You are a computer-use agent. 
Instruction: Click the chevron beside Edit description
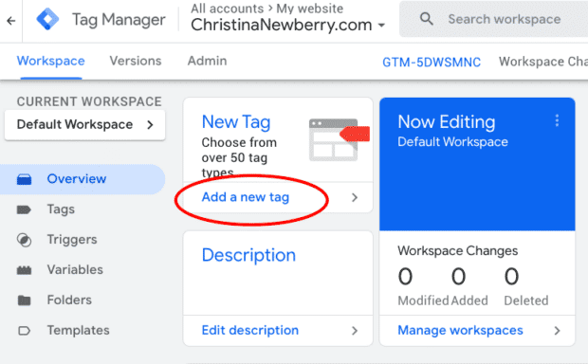pyautogui.click(x=355, y=331)
